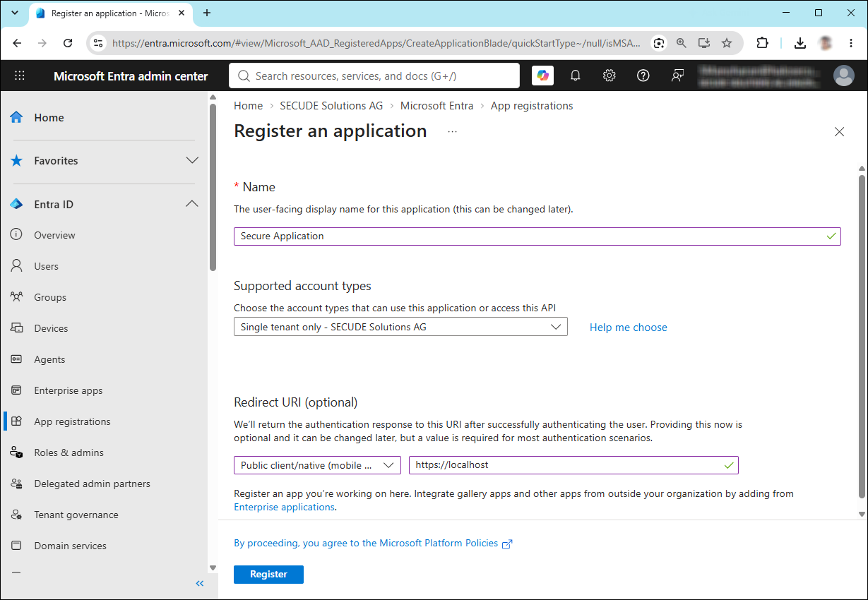Screen dimensions: 868x600
Task: Go to Microsoft Entra breadcrumb
Action: coord(437,106)
